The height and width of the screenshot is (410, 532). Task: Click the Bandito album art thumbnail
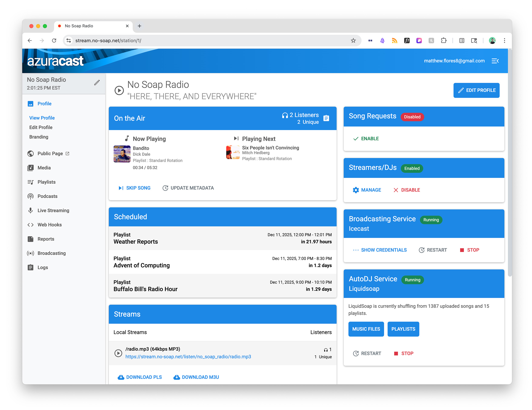click(x=122, y=154)
